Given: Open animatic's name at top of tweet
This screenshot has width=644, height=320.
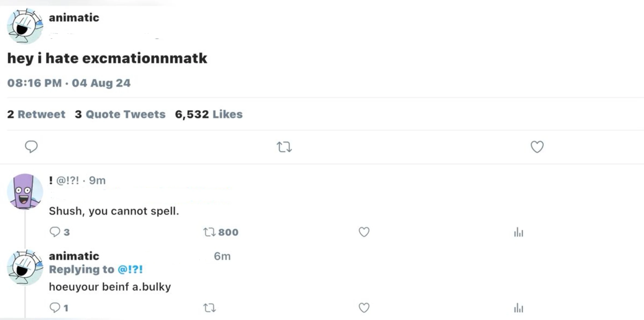Looking at the screenshot, I should click(74, 18).
